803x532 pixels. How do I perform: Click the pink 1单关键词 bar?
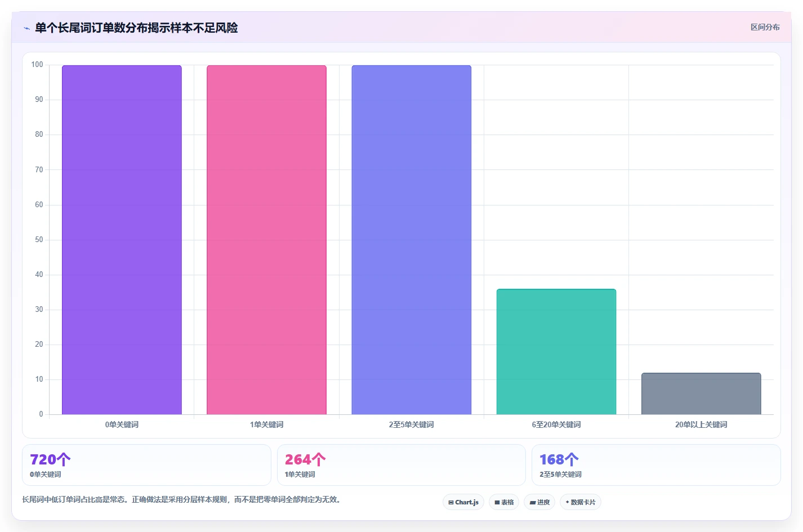tap(266, 240)
